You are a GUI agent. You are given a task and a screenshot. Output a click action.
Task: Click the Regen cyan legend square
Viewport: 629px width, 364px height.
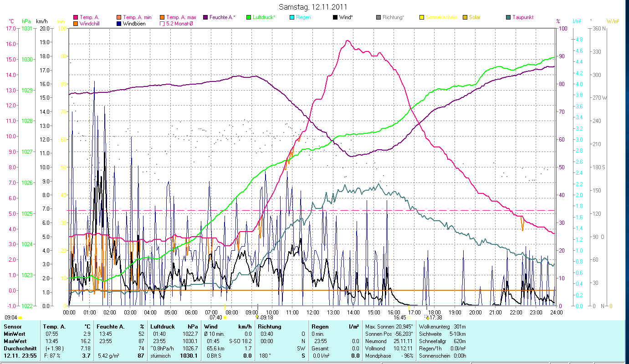point(292,18)
